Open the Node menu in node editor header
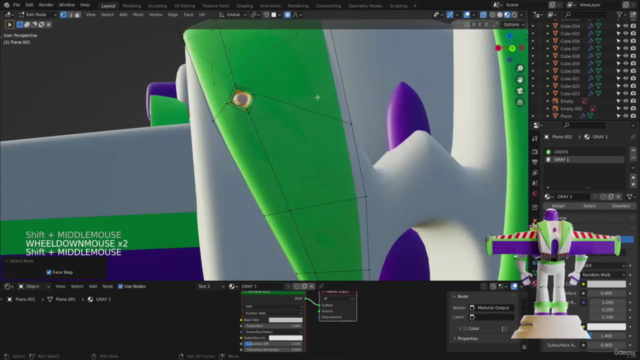 [x=107, y=287]
